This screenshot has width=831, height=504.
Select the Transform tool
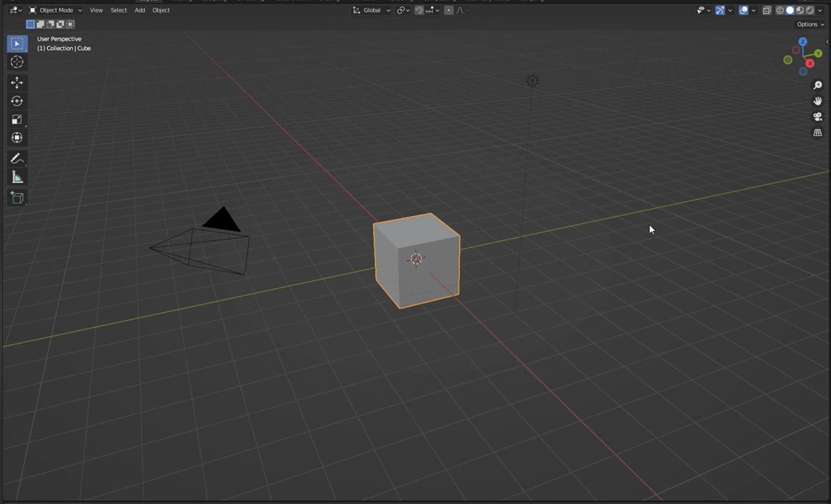[17, 138]
